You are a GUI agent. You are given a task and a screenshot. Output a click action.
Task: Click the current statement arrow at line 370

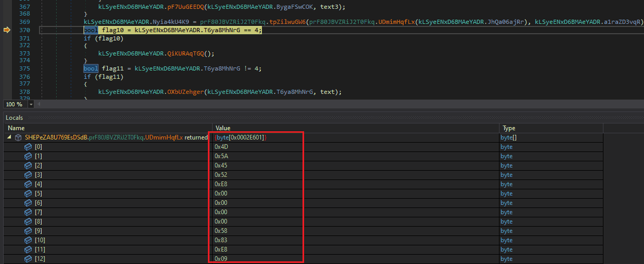(7, 30)
